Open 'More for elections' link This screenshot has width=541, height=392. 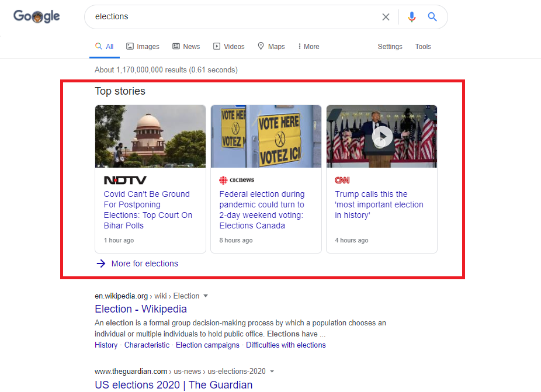point(145,263)
